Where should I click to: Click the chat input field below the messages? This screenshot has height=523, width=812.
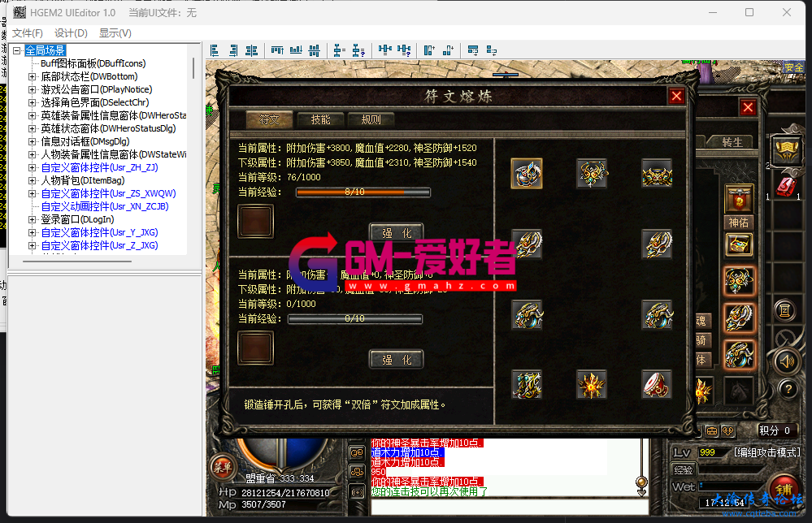coord(510,507)
